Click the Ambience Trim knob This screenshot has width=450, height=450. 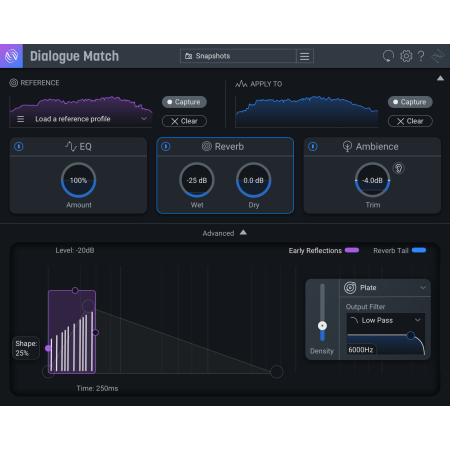click(x=372, y=180)
